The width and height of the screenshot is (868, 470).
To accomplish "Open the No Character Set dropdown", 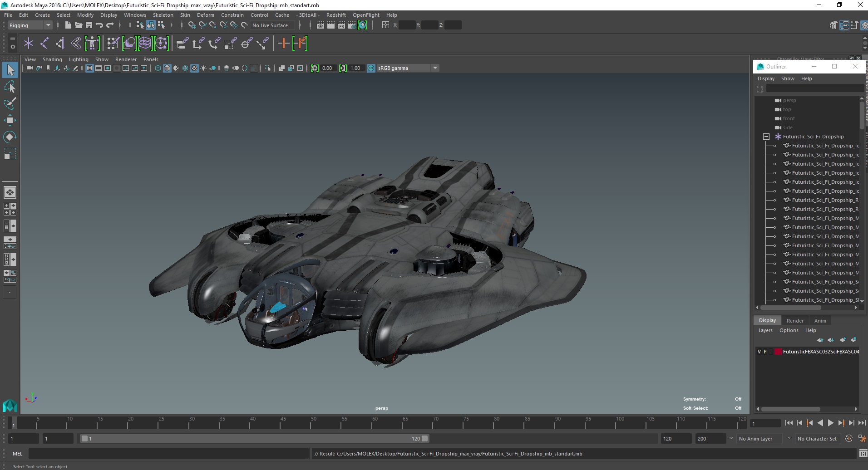I will [817, 439].
